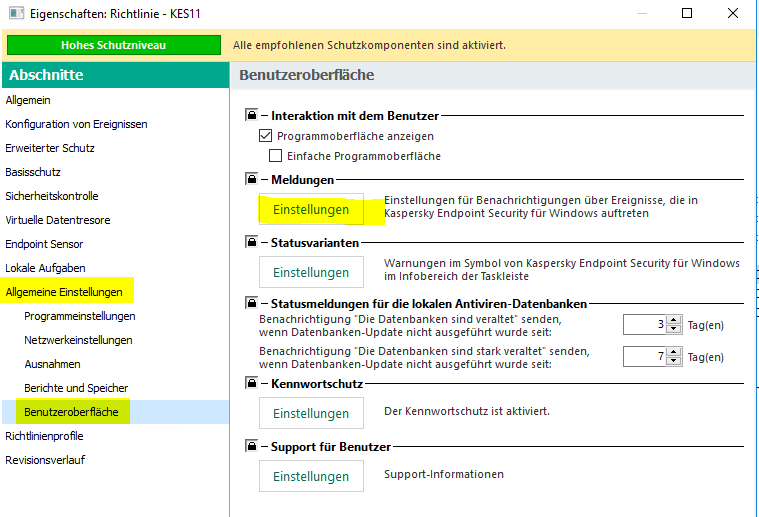Select Allgemeine Einstellungen section
Image resolution: width=759 pixels, height=517 pixels.
(64, 292)
